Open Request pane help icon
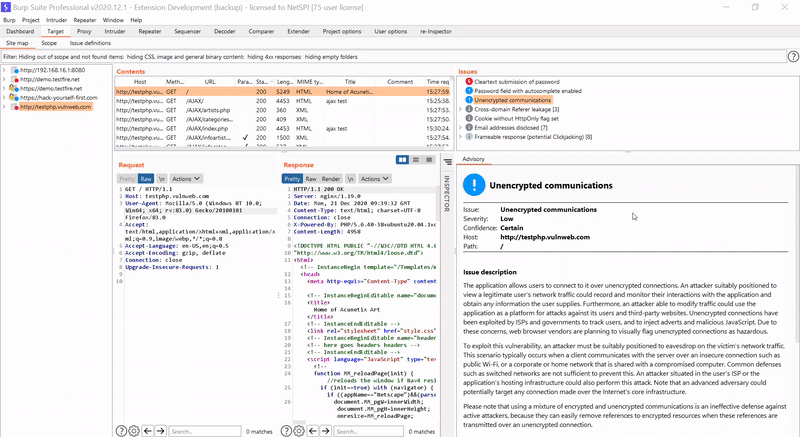The width and height of the screenshot is (800, 437). (x=121, y=431)
